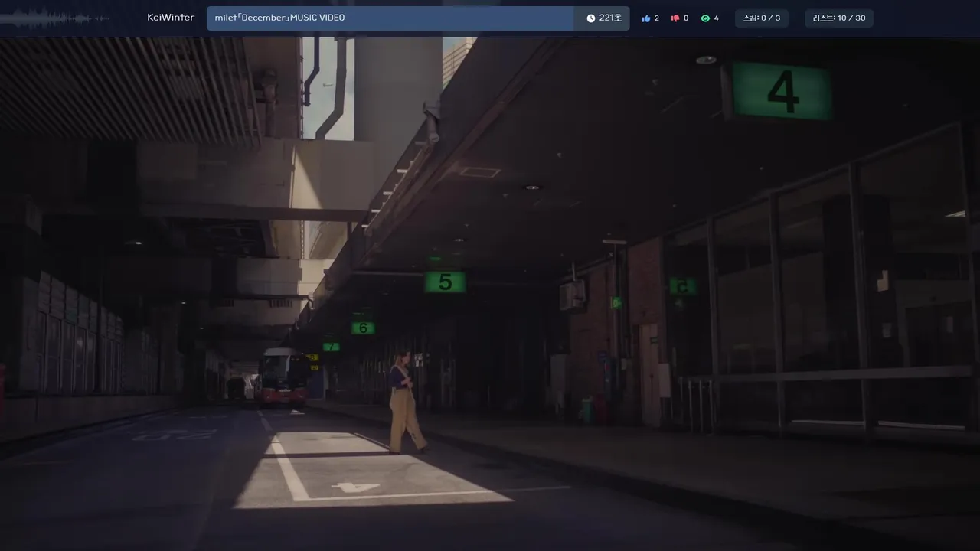Open the 리스트: 10 / 30 playlist button

click(839, 18)
